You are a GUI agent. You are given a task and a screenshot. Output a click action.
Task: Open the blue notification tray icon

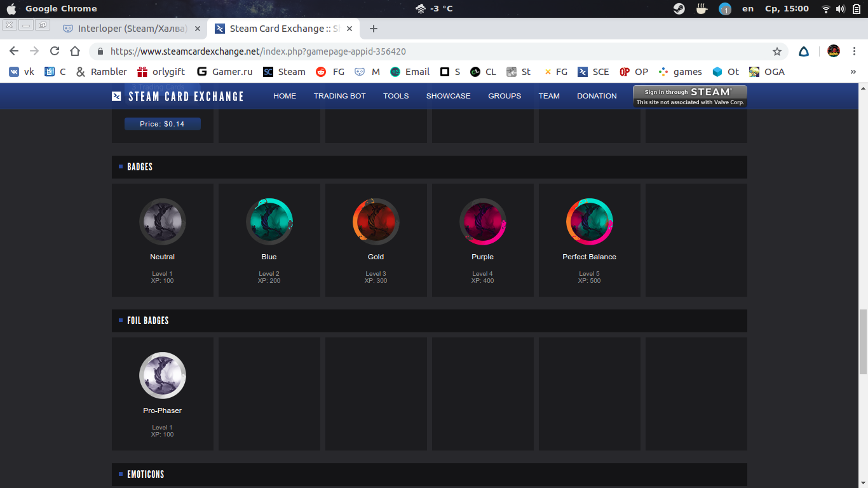[725, 9]
